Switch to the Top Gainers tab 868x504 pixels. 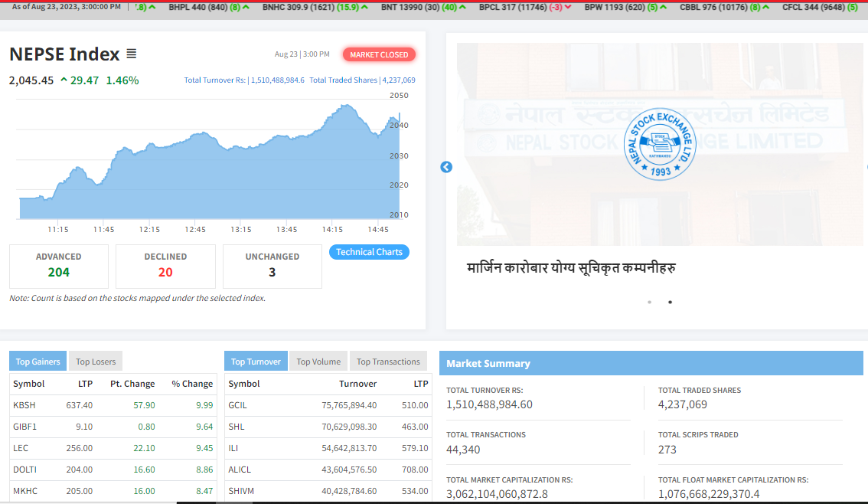[x=38, y=361]
